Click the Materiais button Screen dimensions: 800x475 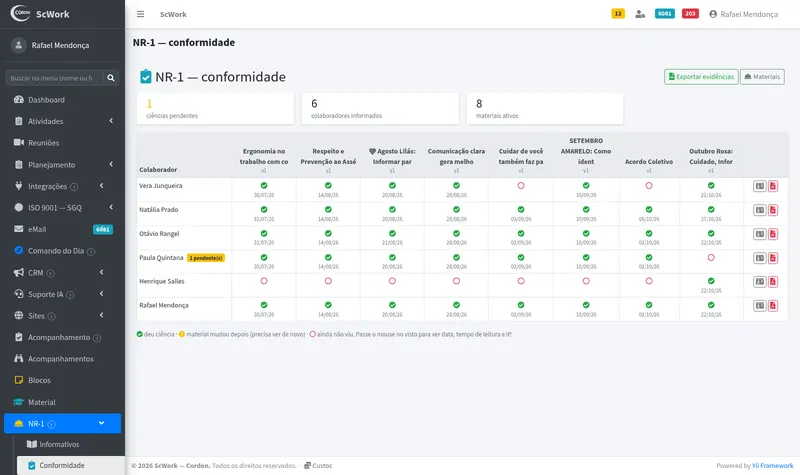[762, 77]
